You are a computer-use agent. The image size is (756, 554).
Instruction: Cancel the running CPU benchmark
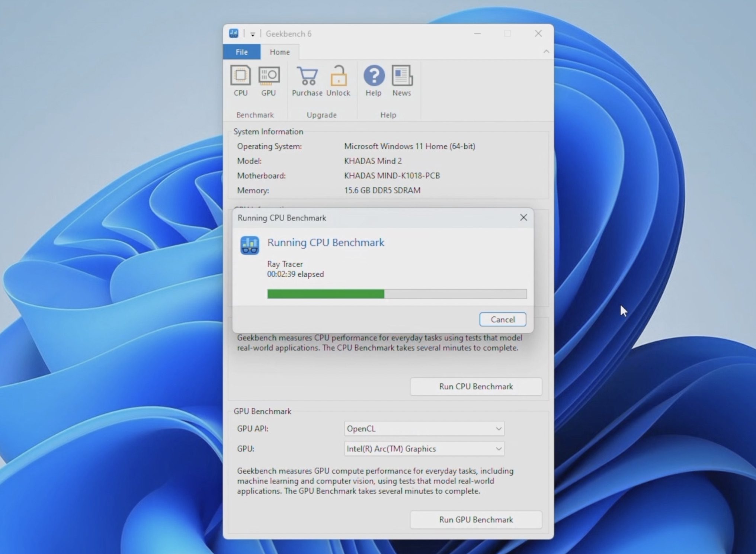502,319
